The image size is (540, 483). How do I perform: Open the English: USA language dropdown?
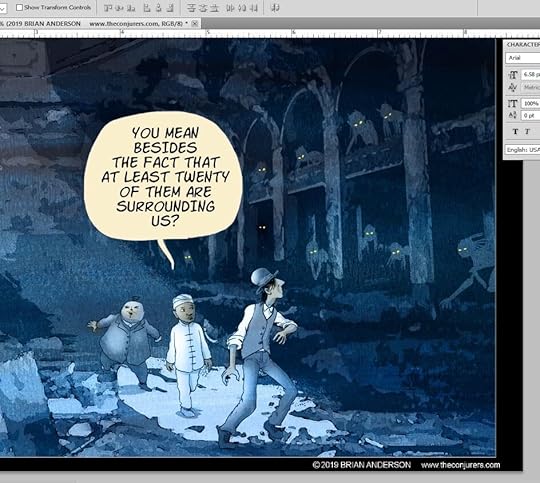(523, 150)
